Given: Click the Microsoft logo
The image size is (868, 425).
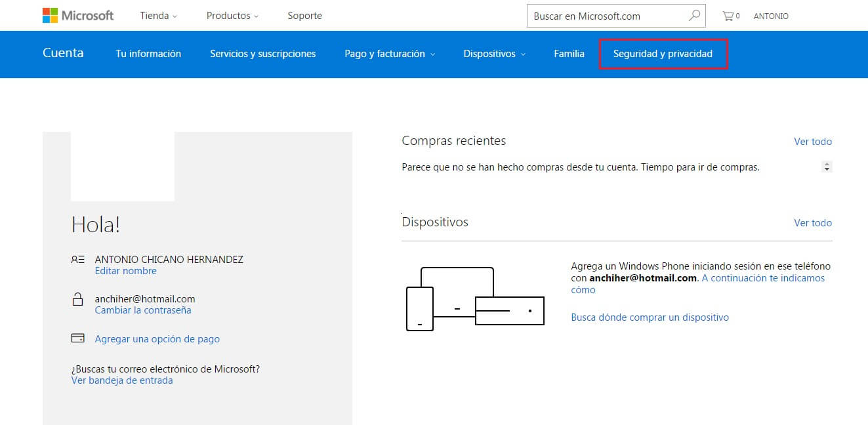Looking at the screenshot, I should tap(78, 16).
